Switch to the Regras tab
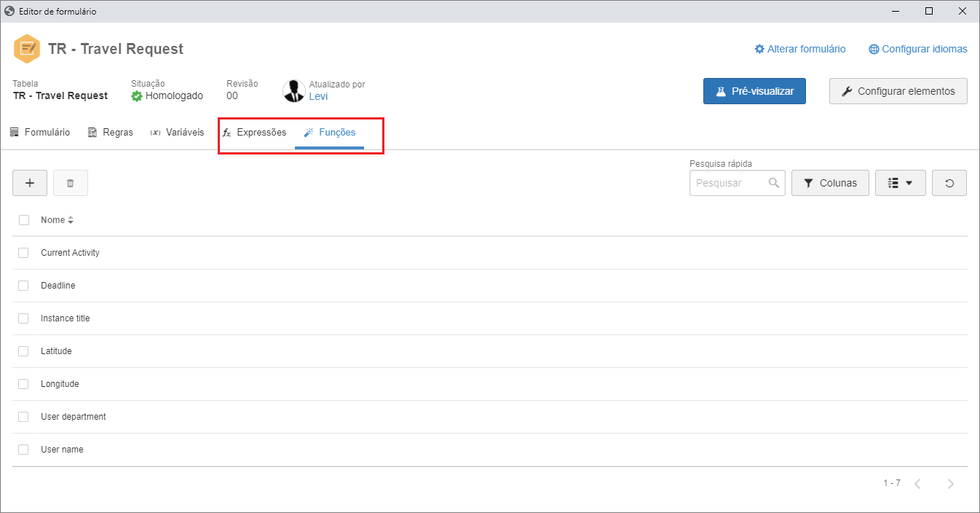Image resolution: width=980 pixels, height=513 pixels. coord(111,133)
